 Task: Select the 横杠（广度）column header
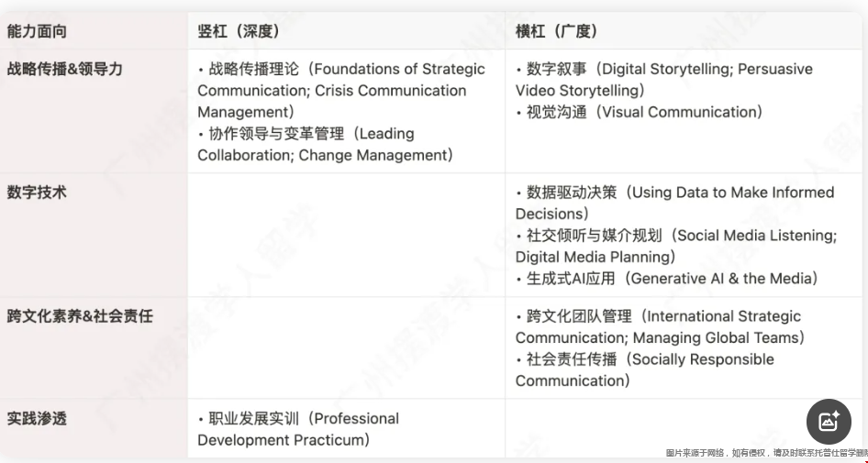click(557, 31)
